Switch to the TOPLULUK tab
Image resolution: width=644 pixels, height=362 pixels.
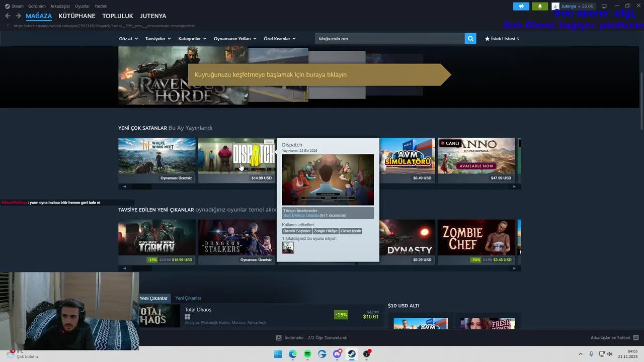[118, 16]
